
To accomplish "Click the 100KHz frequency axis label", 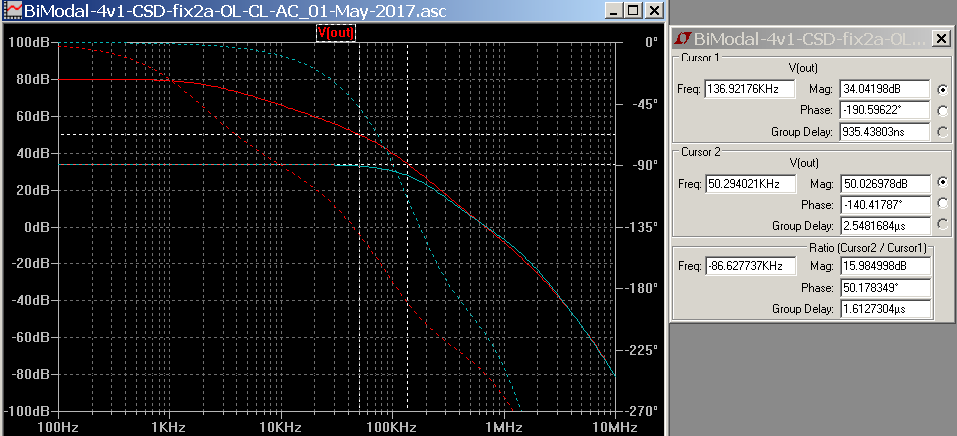I will [391, 427].
